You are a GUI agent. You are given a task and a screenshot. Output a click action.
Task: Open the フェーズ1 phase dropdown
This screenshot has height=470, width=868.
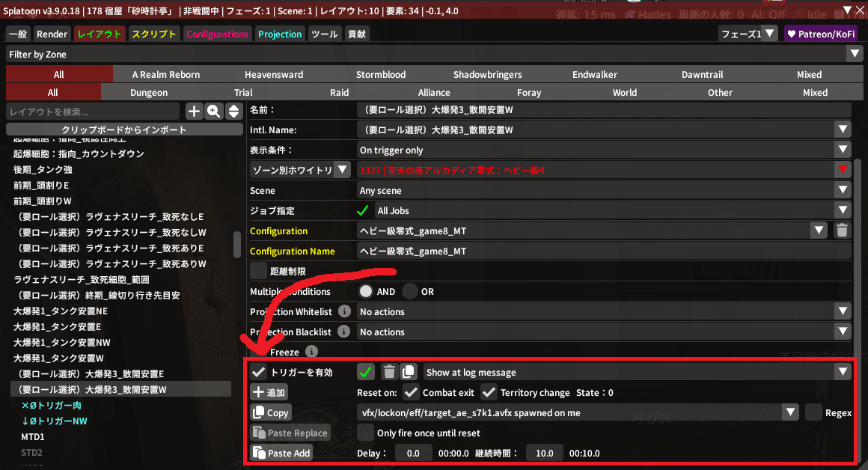click(748, 34)
